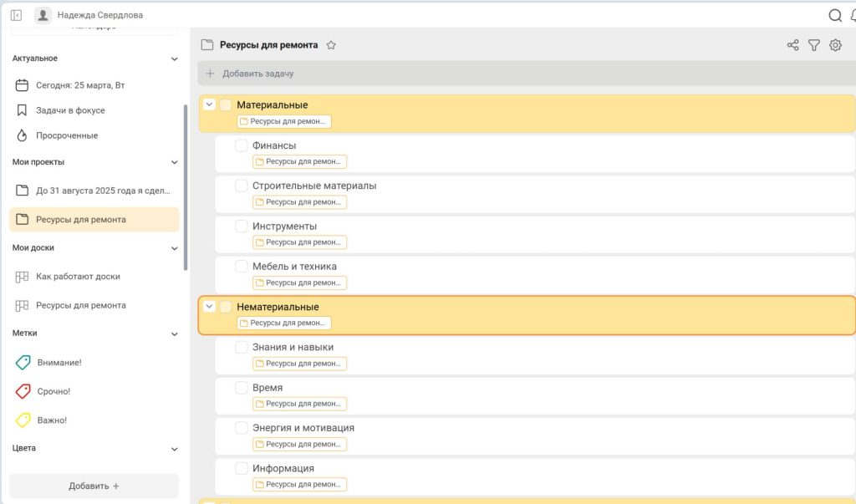The image size is (856, 504).
Task: Star the Ресурсы для ремонта project
Action: (x=331, y=45)
